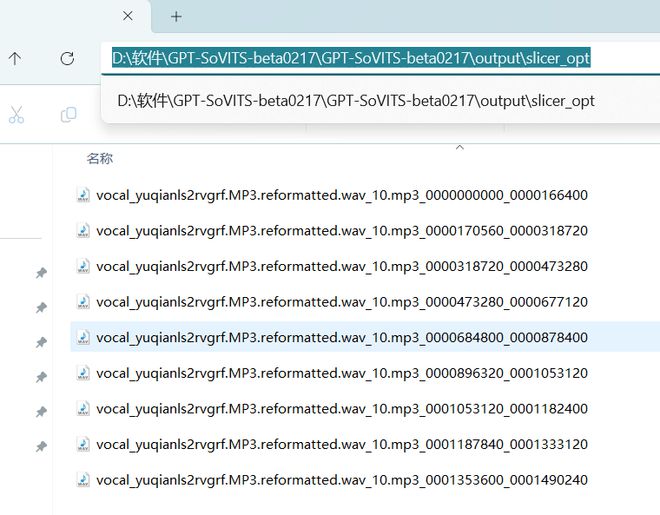Go up one folder level
This screenshot has height=515, width=660.
pyautogui.click(x=15, y=59)
